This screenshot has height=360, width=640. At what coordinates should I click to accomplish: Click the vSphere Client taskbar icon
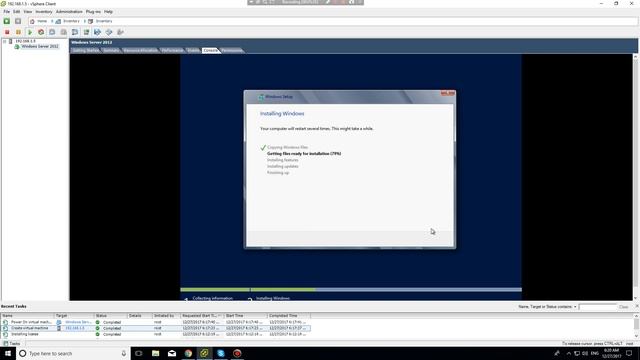pyautogui.click(x=204, y=353)
